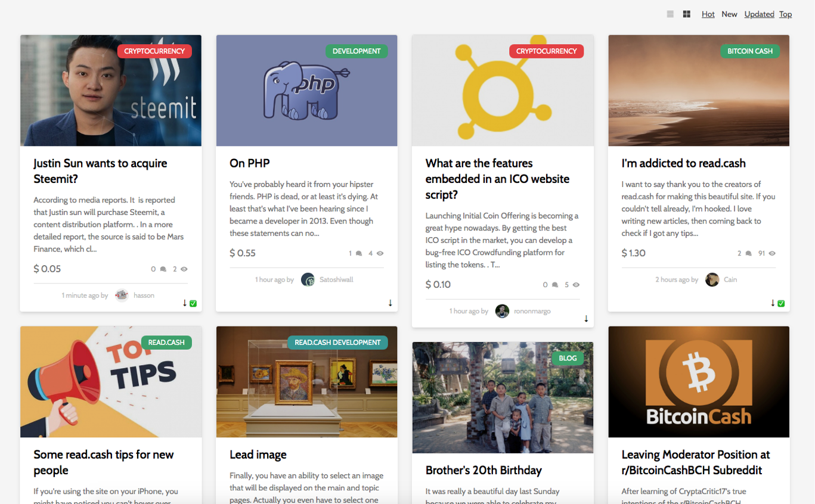Click excerpt starting 'Launching Initial Coin Offering'
815x504 pixels.
[x=502, y=240]
